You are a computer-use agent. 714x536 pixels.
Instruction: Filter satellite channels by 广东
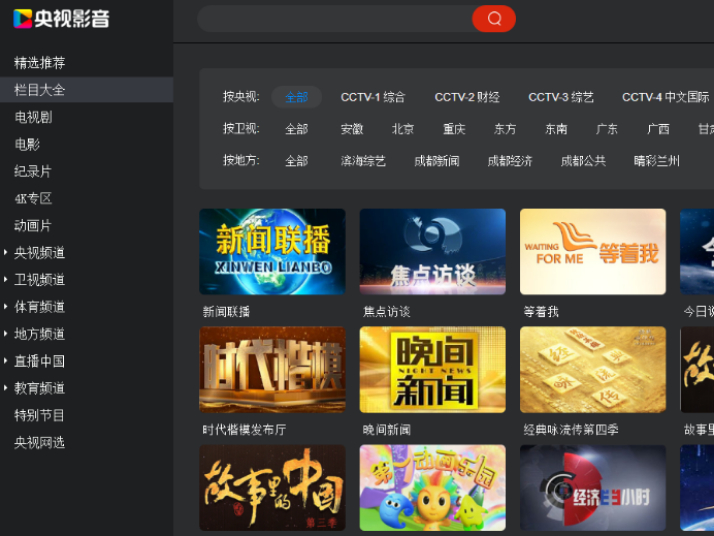pyautogui.click(x=607, y=129)
